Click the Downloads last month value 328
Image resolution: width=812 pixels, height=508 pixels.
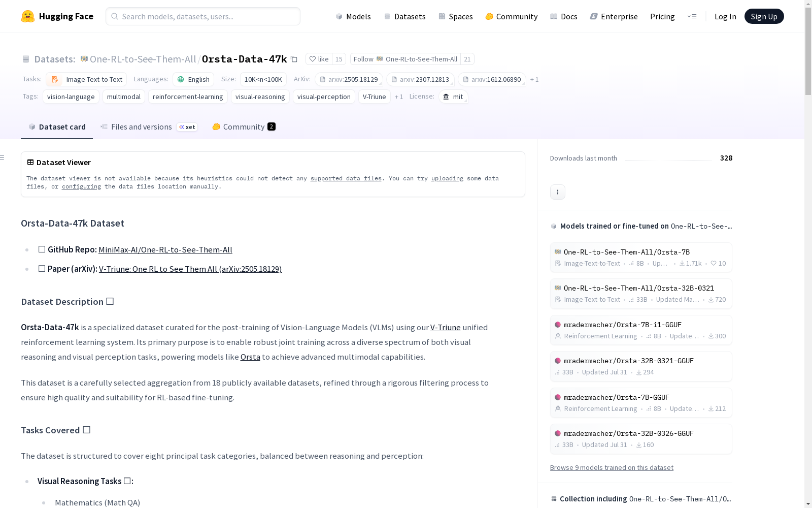coord(726,158)
